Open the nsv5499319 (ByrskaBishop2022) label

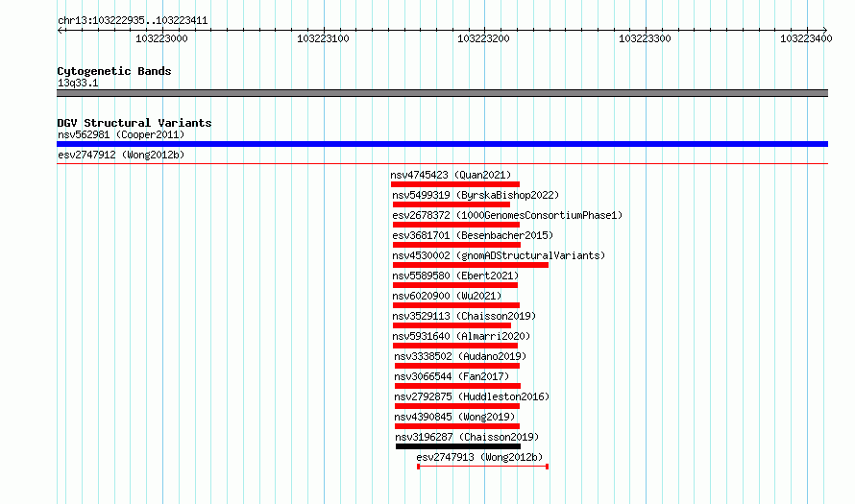click(476, 195)
